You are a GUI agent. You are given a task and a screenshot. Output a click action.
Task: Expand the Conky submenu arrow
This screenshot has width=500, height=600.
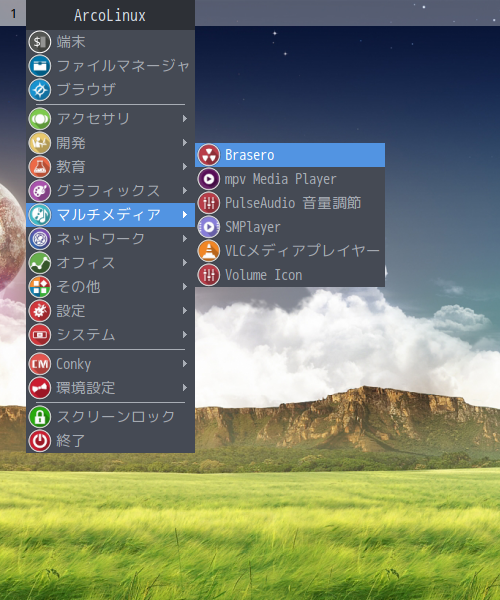(x=185, y=364)
